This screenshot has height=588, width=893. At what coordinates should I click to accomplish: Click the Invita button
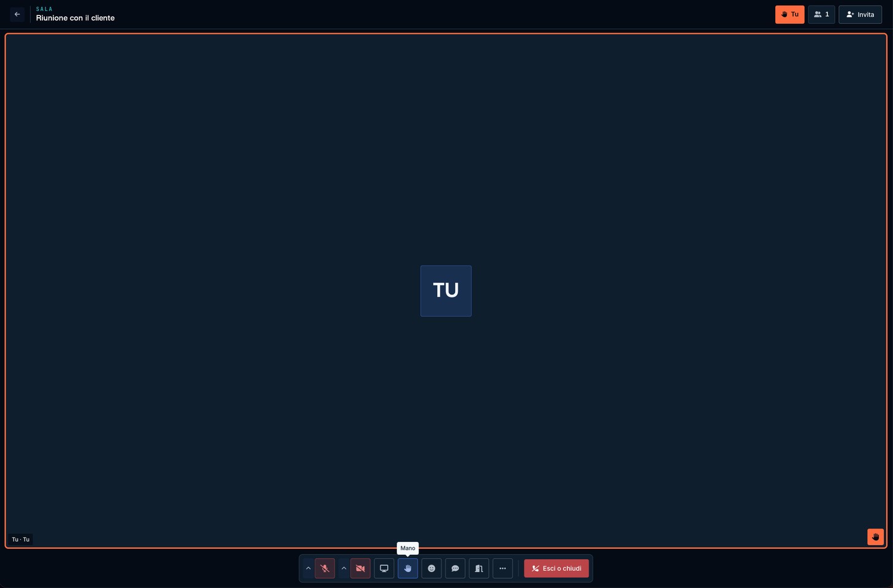pyautogui.click(x=860, y=15)
